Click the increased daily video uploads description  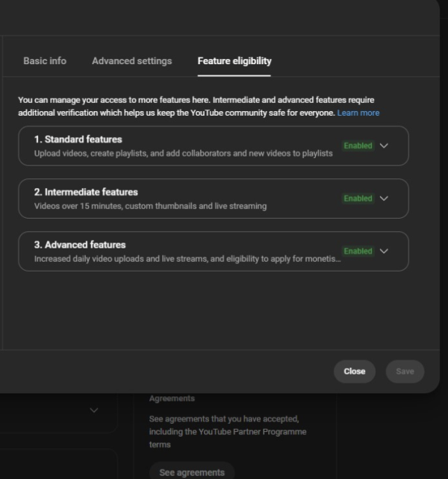[187, 259]
